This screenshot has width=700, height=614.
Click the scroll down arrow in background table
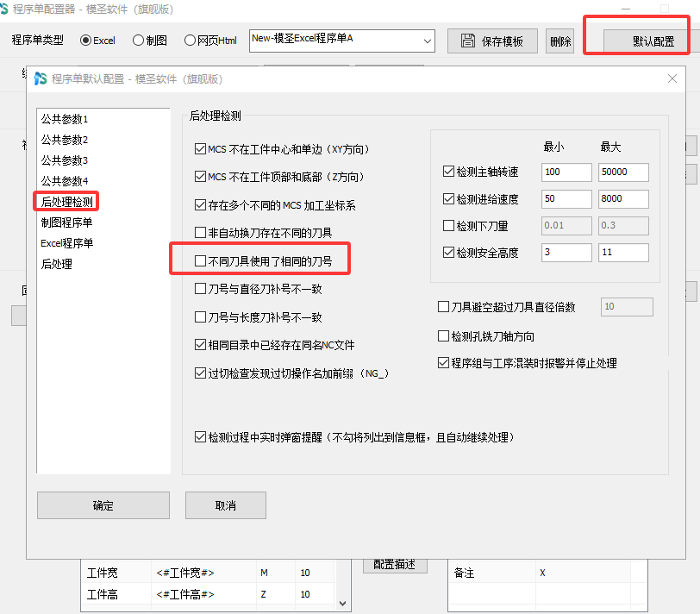point(342,604)
